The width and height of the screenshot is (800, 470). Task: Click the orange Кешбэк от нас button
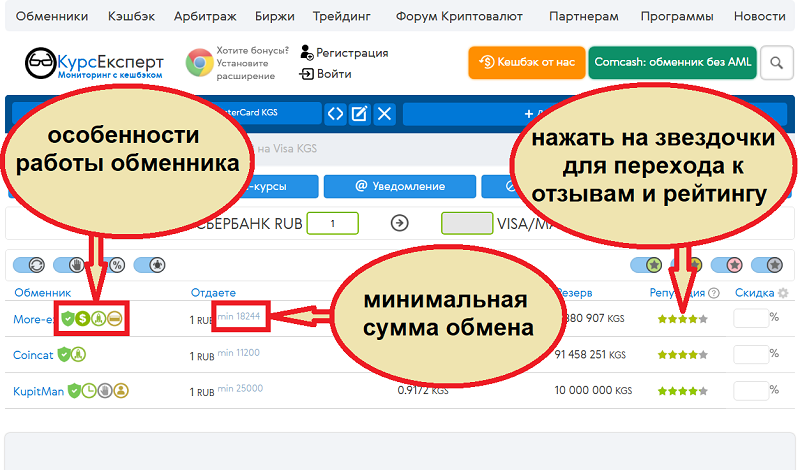pyautogui.click(x=527, y=62)
